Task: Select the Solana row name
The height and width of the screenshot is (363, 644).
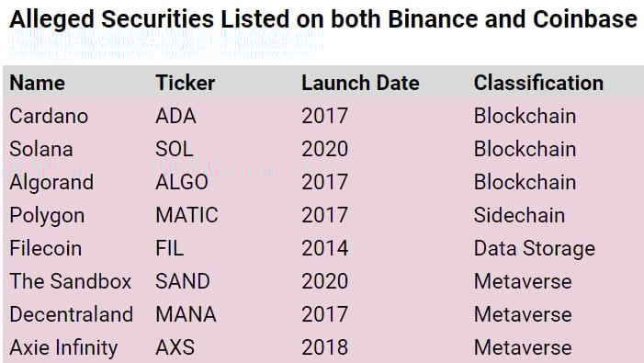Action: (41, 149)
